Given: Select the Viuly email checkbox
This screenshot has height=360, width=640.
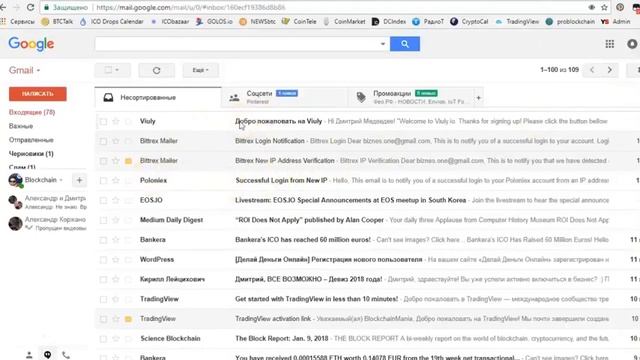Looking at the screenshot, I should pos(103,121).
